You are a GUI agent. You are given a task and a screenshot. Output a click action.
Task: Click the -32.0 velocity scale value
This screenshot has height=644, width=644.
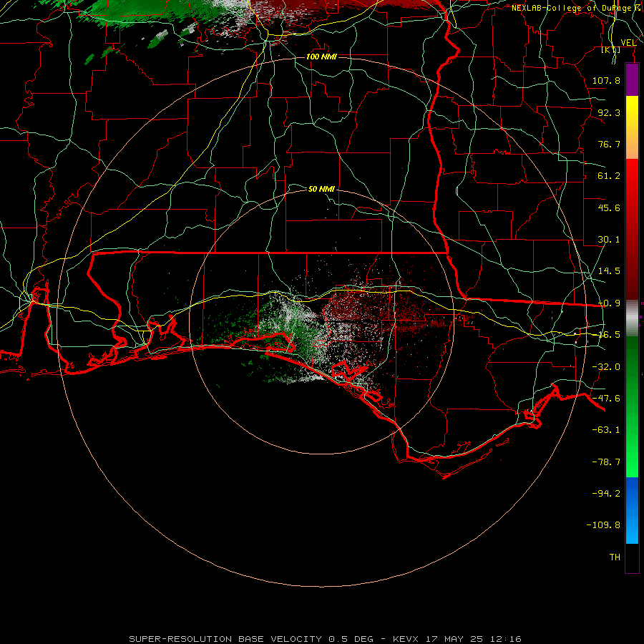point(606,367)
